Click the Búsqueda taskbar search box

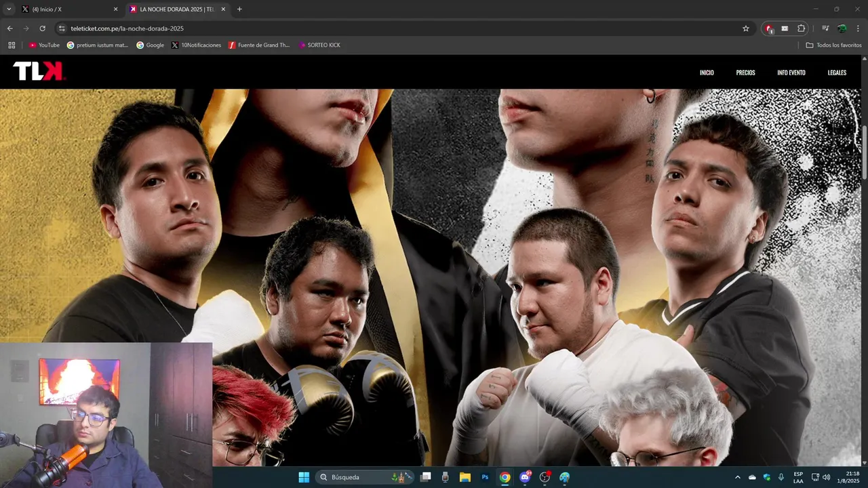click(x=365, y=477)
